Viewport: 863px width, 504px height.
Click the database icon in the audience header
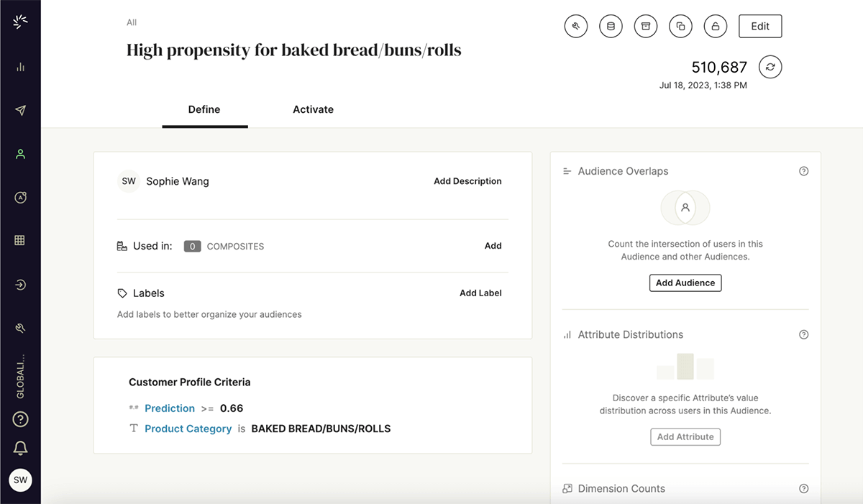coord(611,27)
